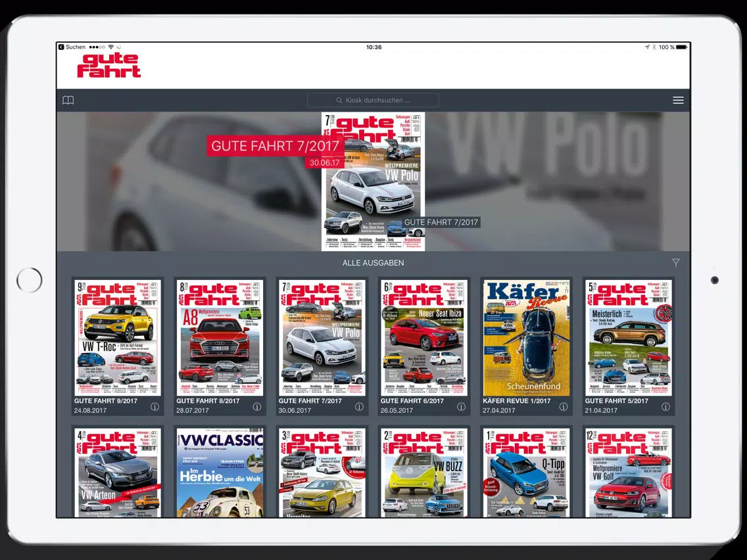
Task: Click the KÄFER REVUE 1/2017 title text
Action: point(517,401)
